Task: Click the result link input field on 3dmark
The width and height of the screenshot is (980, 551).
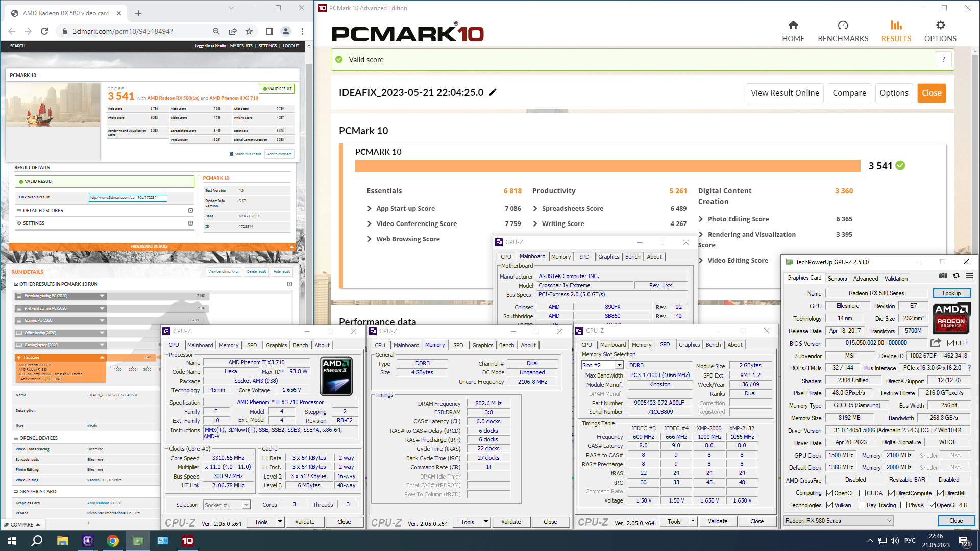Action: (128, 198)
